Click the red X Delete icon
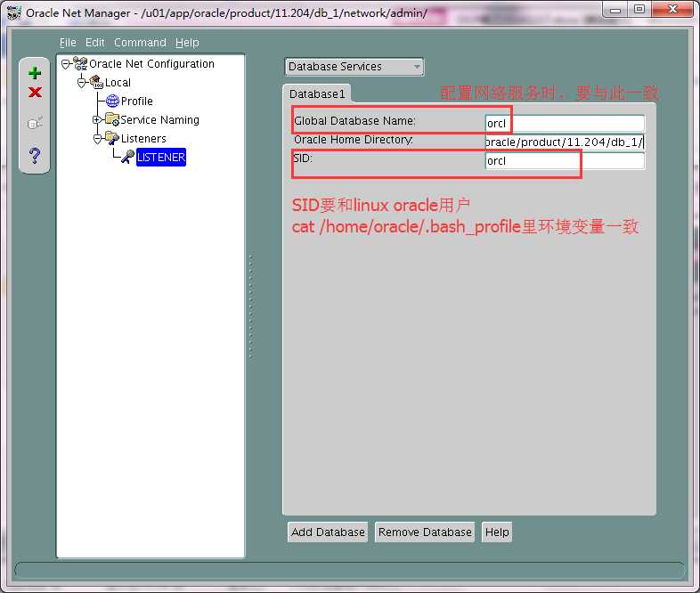This screenshot has height=593, width=700. (35, 93)
